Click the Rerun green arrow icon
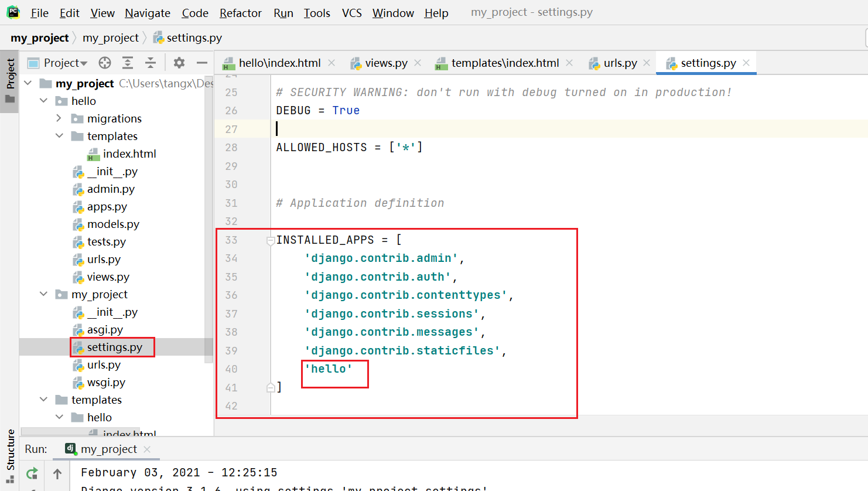Image resolution: width=868 pixels, height=491 pixels. (32, 473)
